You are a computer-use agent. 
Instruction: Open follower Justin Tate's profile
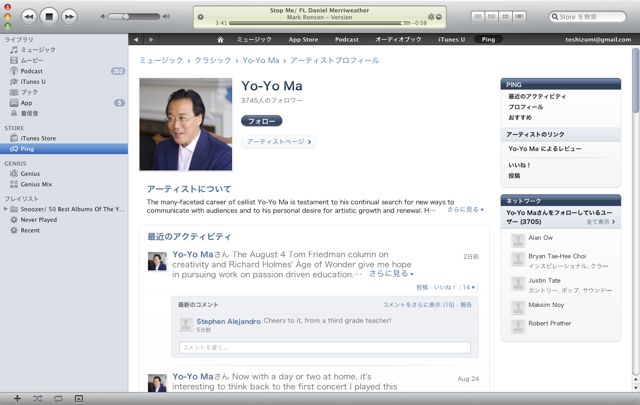coord(544,280)
